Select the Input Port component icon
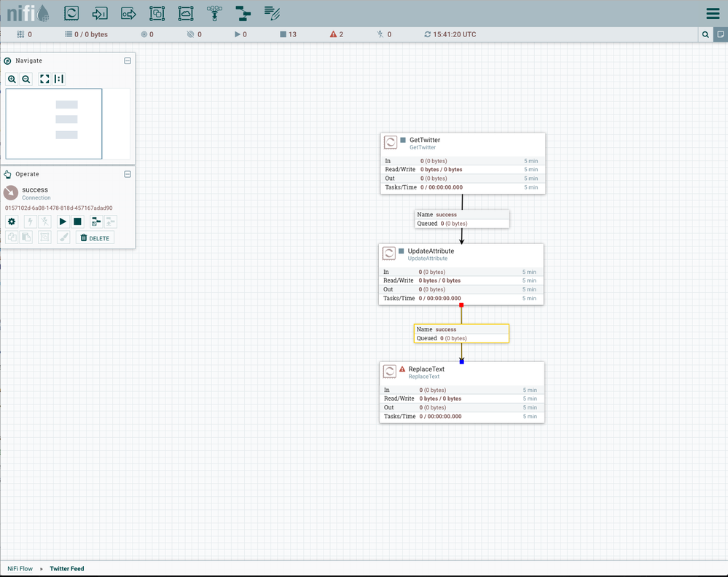This screenshot has height=577, width=728. click(100, 13)
